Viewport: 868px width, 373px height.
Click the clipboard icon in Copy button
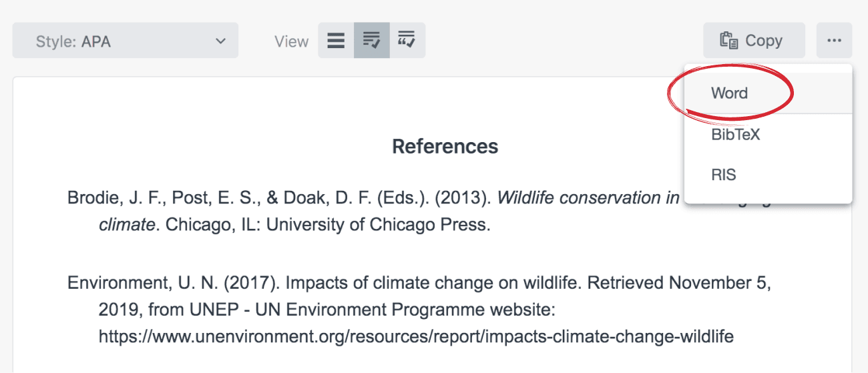tap(728, 41)
